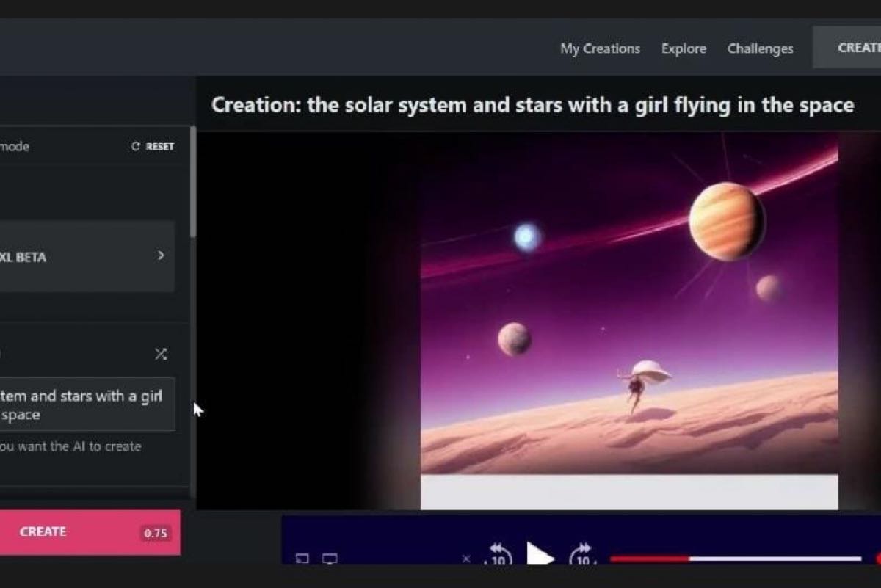Image resolution: width=881 pixels, height=588 pixels.
Task: Rewind video 10 seconds
Action: (499, 556)
